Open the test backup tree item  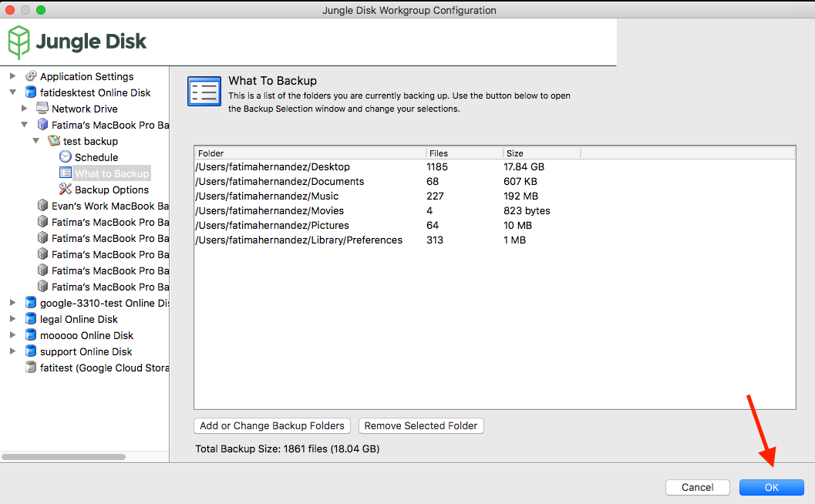point(90,141)
